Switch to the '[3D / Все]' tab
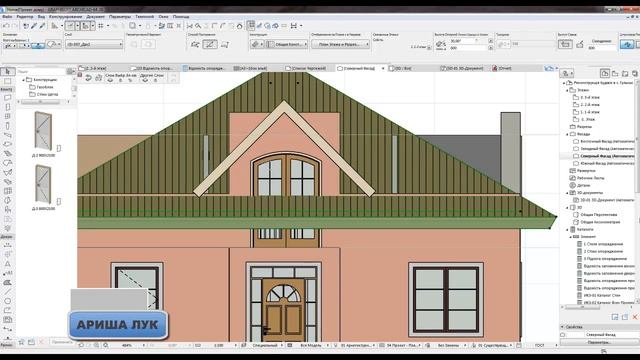The image size is (640, 360). [402, 68]
